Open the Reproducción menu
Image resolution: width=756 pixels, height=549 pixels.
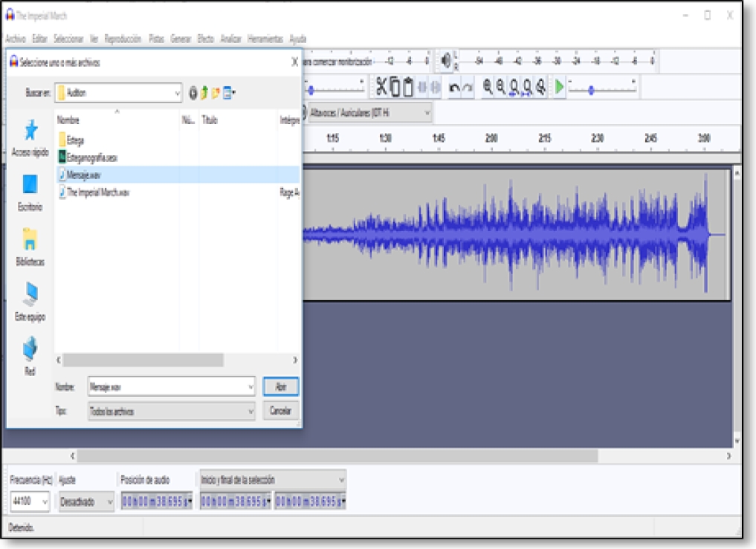tap(123, 38)
